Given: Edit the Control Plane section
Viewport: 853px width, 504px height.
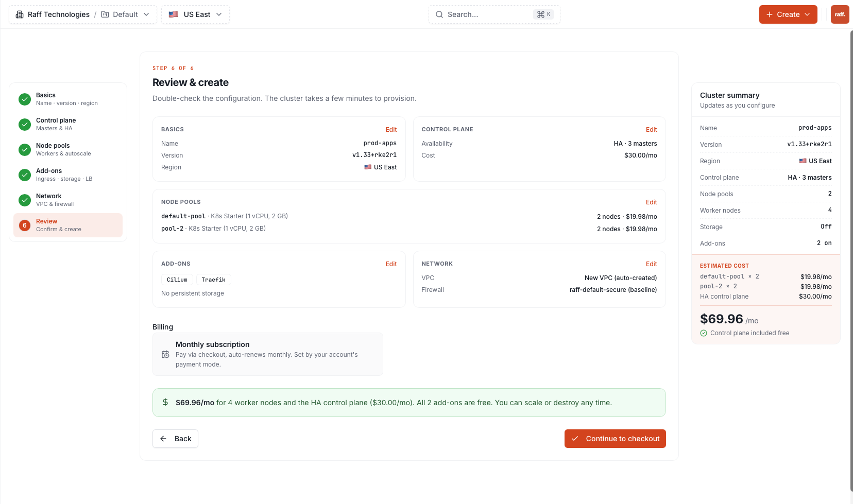Looking at the screenshot, I should pos(652,130).
